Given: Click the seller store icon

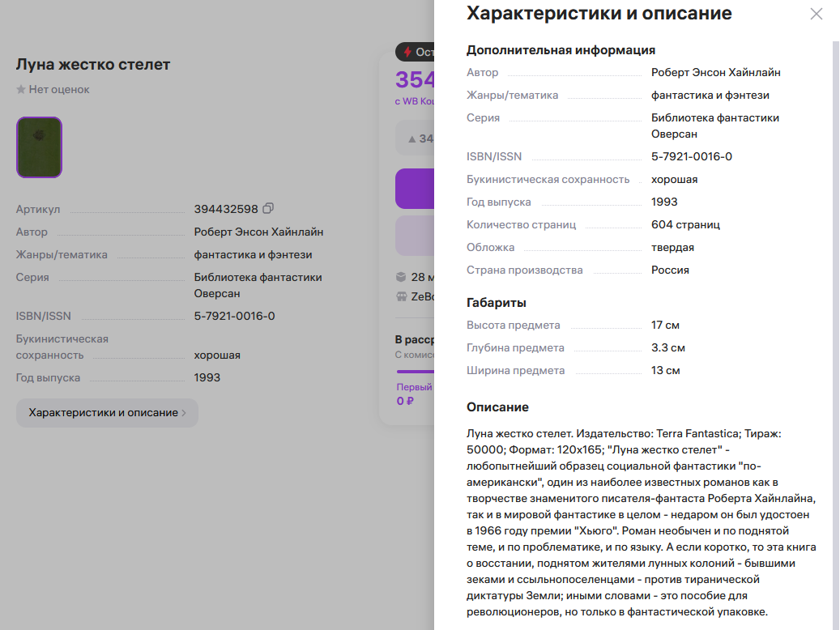Looking at the screenshot, I should (x=401, y=296).
